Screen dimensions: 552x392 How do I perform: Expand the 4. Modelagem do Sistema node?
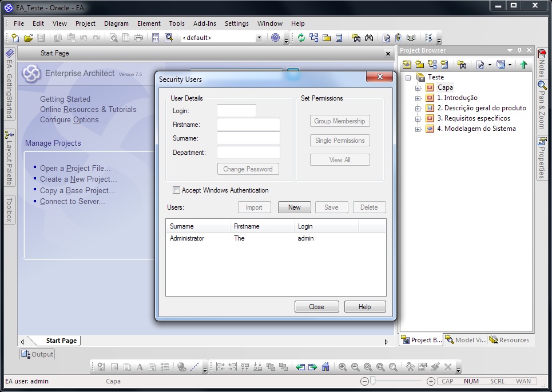coord(418,129)
